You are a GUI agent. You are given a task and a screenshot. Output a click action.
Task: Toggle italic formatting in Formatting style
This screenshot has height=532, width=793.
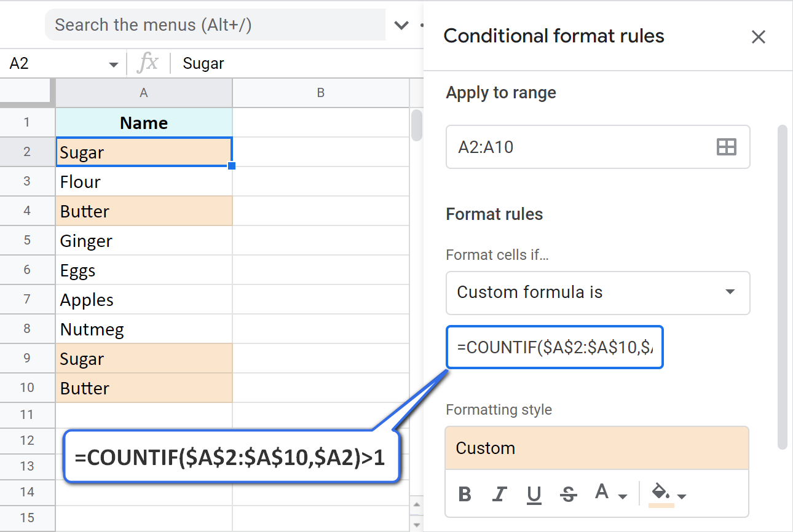click(x=500, y=493)
